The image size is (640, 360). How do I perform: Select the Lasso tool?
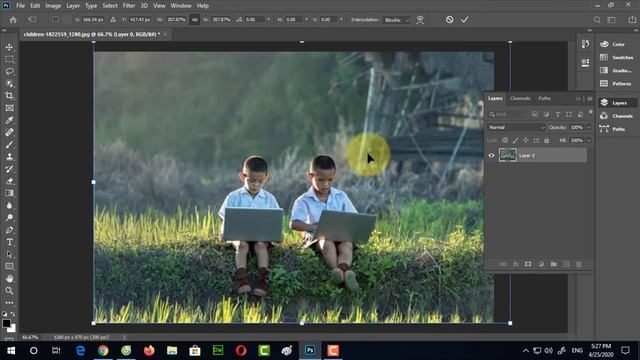click(9, 71)
